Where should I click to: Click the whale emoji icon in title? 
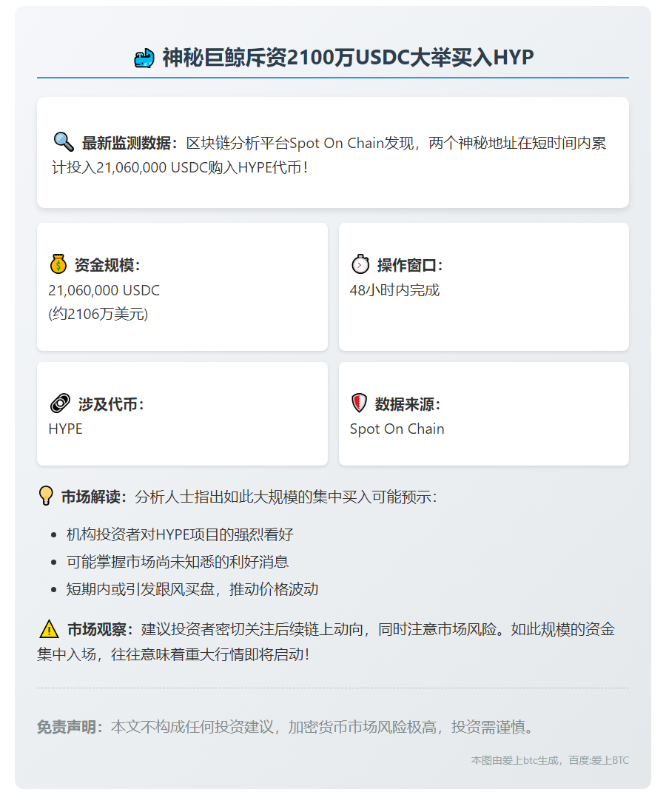[x=144, y=58]
